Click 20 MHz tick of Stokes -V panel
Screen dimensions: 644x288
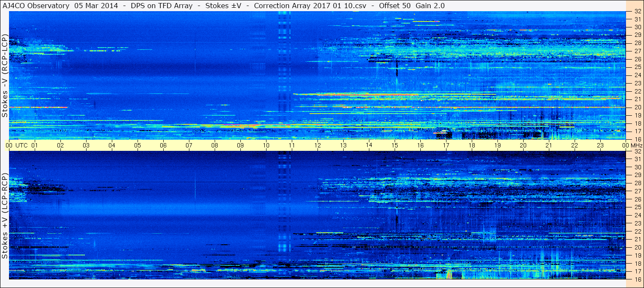tap(637, 107)
